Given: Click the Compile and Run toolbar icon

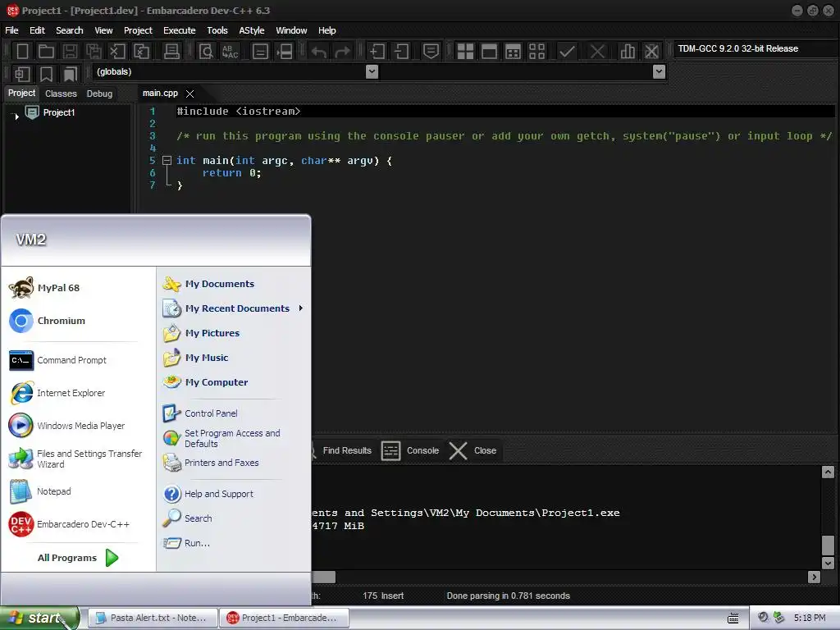Looking at the screenshot, I should [x=513, y=52].
